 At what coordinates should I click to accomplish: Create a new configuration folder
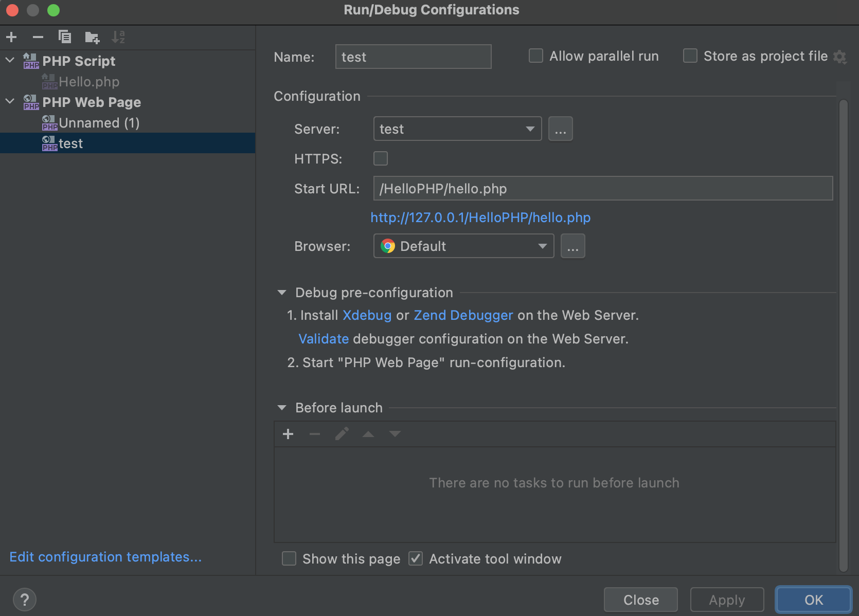[92, 37]
